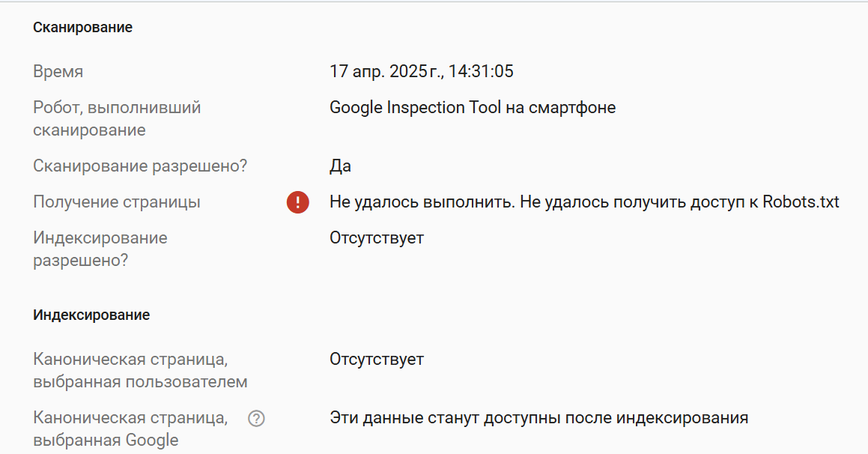Click Каноническая страница, выбранная пользователем label
868x454 pixels.
140,370
